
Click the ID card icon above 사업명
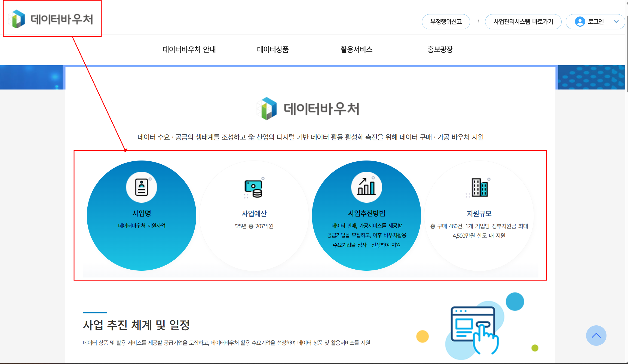click(142, 187)
